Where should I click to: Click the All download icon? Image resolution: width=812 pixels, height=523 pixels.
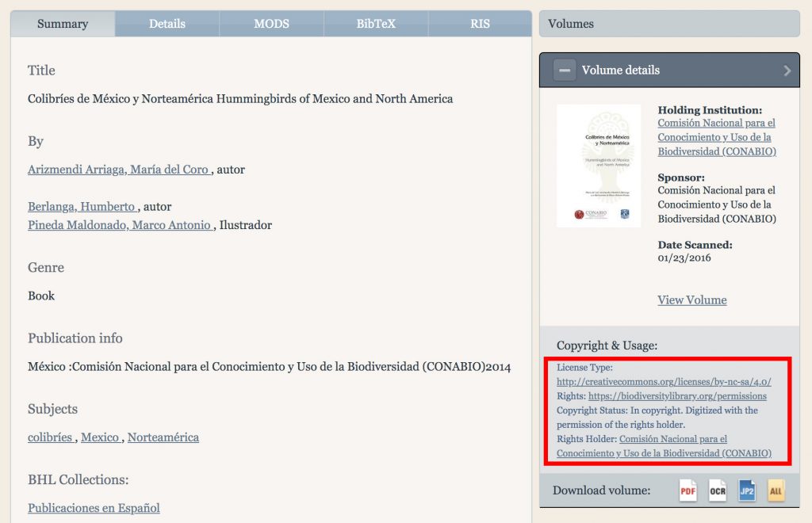[x=776, y=491]
